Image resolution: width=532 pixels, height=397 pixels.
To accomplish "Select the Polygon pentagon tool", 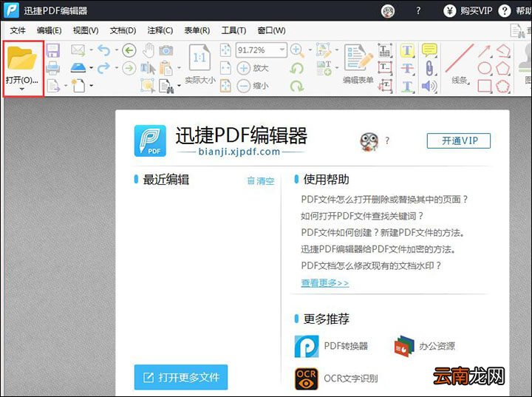I will pos(503,68).
